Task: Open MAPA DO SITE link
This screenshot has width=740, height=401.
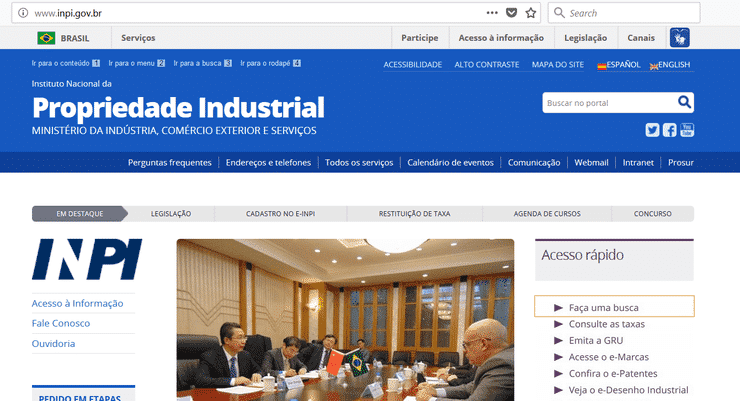Action: pyautogui.click(x=557, y=65)
